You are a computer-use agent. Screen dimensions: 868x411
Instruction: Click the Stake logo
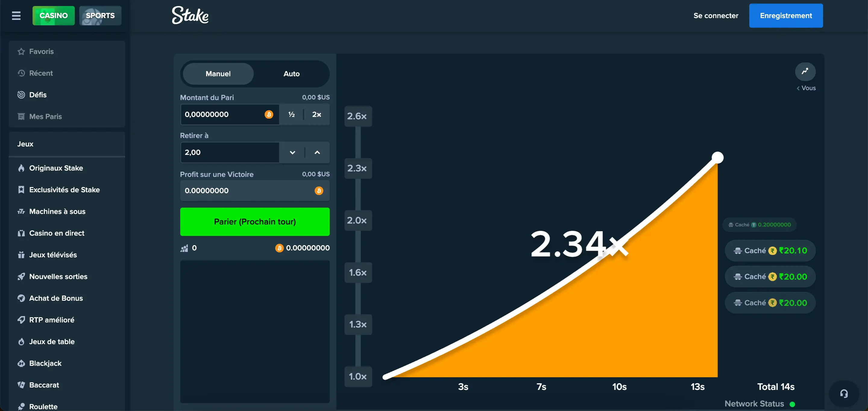[190, 15]
